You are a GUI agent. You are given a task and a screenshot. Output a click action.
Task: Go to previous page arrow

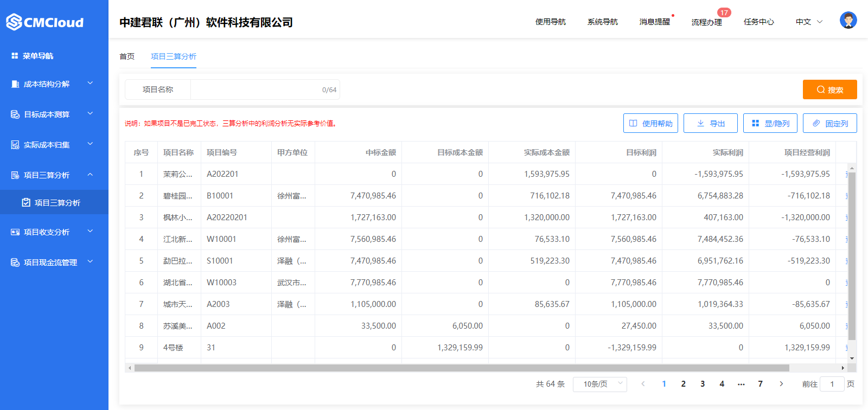coord(643,384)
